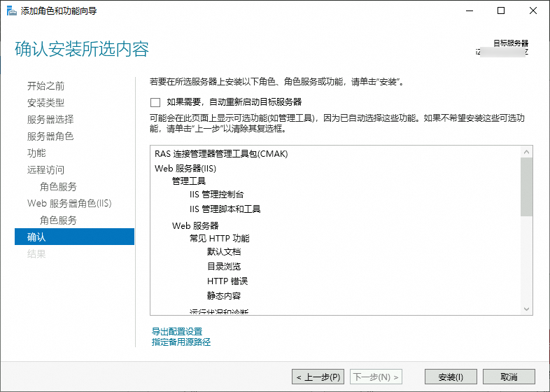This screenshot has height=392, width=550.
Task: Cancel the wizard with 取消
Action: coord(509,377)
